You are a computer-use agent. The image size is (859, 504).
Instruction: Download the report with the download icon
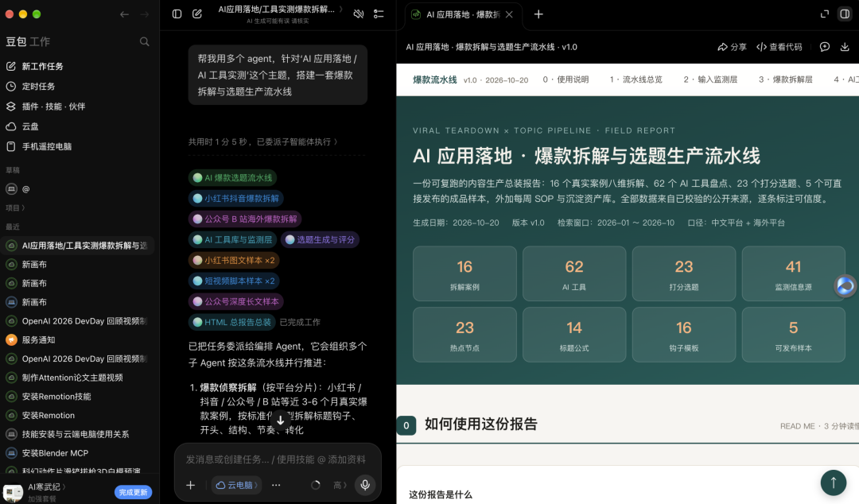click(x=845, y=47)
